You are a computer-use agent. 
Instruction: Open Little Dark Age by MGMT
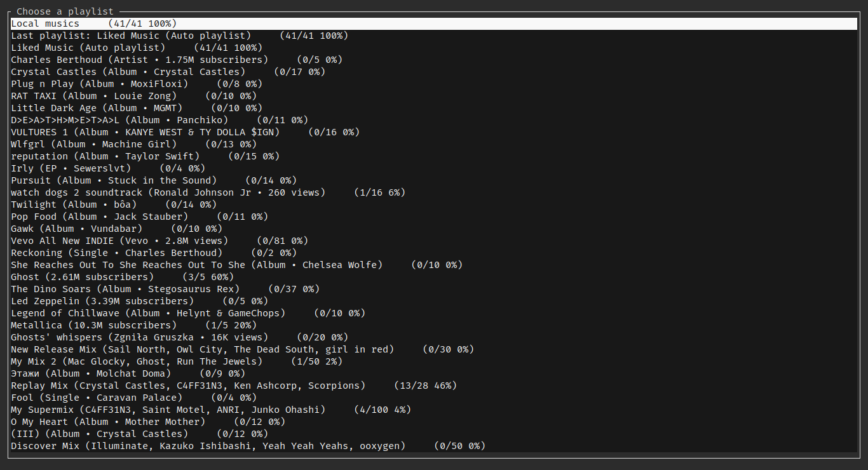pos(434,108)
